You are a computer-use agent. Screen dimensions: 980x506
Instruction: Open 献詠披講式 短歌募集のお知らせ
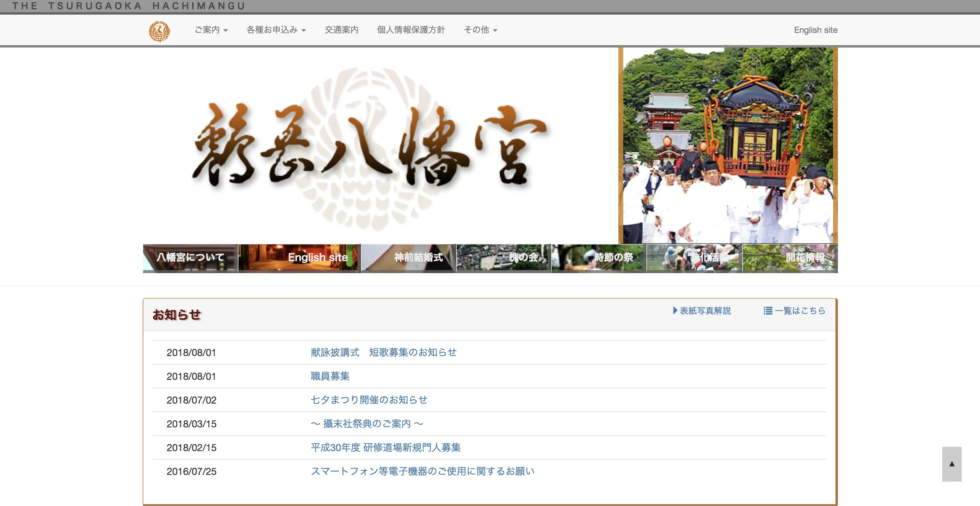coord(384,352)
